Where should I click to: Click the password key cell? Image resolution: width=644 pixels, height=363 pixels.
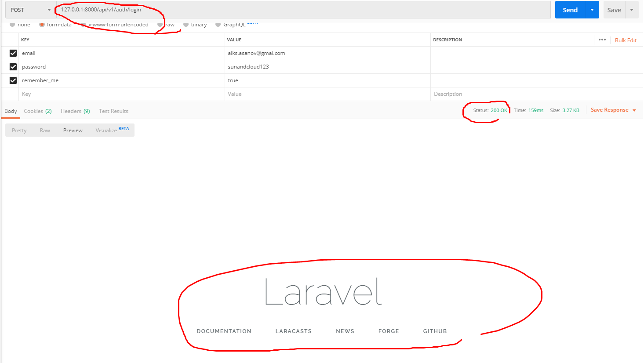tap(122, 67)
